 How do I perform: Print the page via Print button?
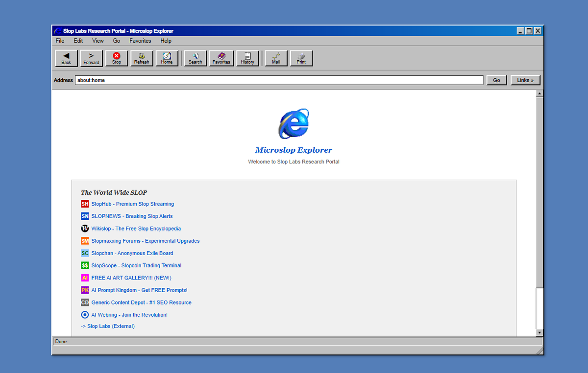[x=301, y=58]
